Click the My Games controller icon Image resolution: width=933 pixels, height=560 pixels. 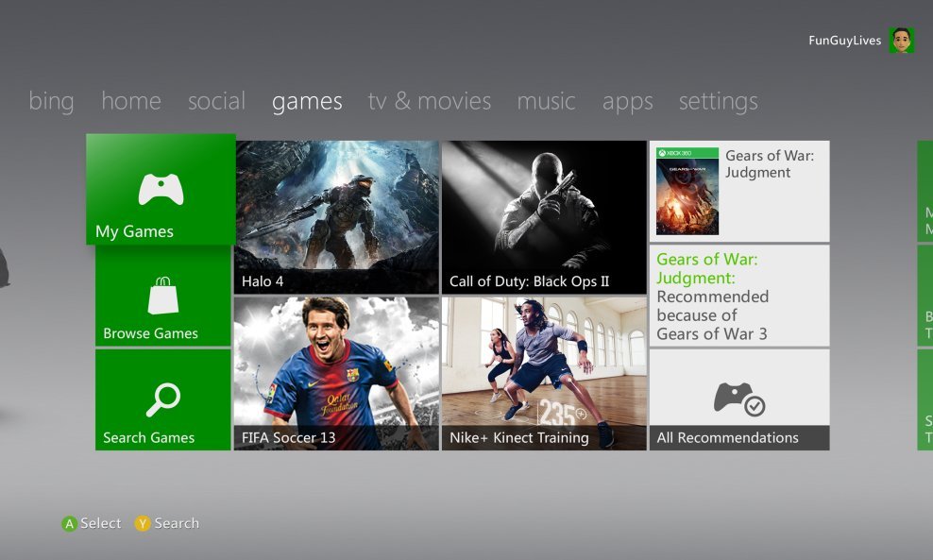point(161,189)
